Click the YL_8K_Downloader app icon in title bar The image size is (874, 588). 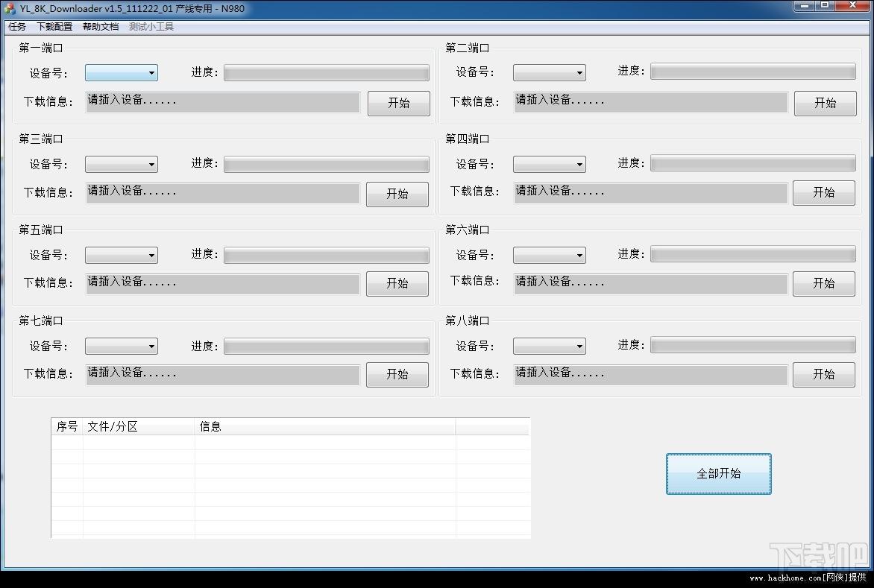click(10, 8)
